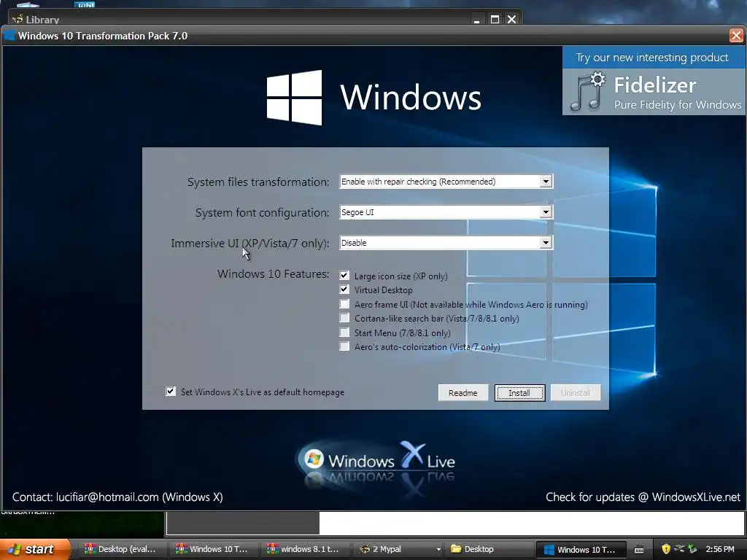
Task: Toggle Cortana-like search bar checkbox
Action: pos(344,318)
